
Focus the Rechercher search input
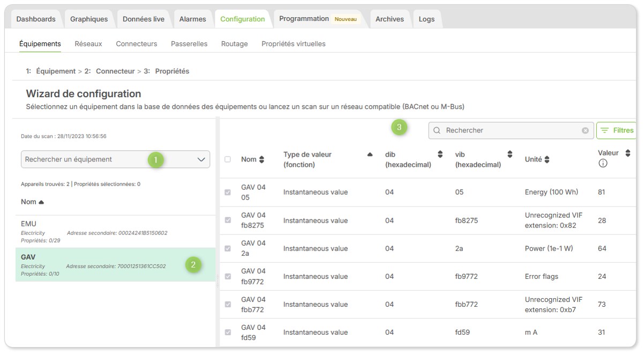point(511,130)
